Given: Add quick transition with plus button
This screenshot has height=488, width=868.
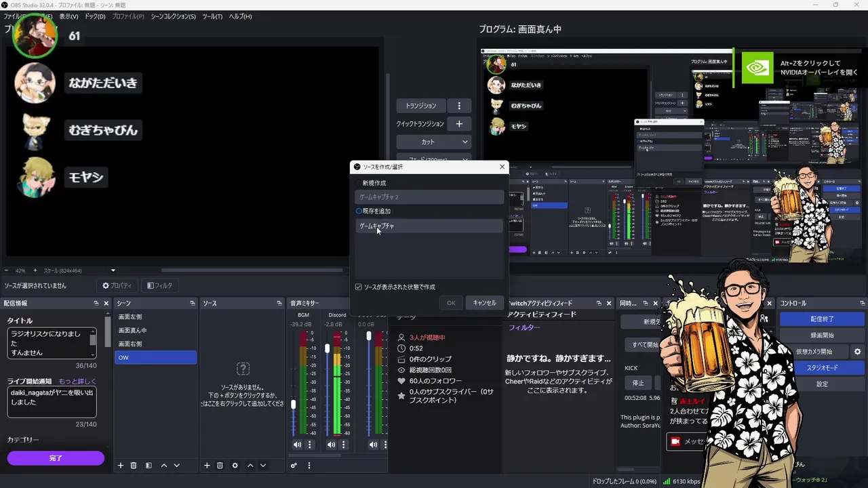Looking at the screenshot, I should pos(459,124).
